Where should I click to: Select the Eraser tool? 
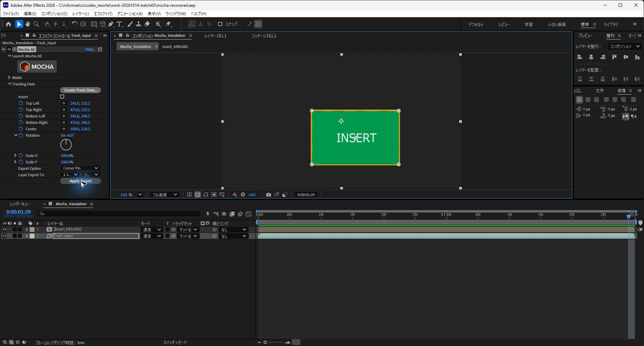pos(147,24)
